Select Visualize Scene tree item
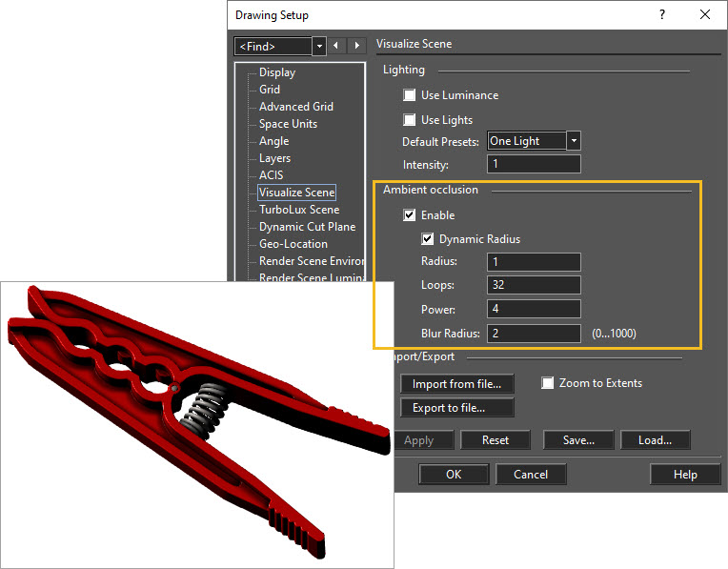The image size is (728, 569). coord(296,193)
